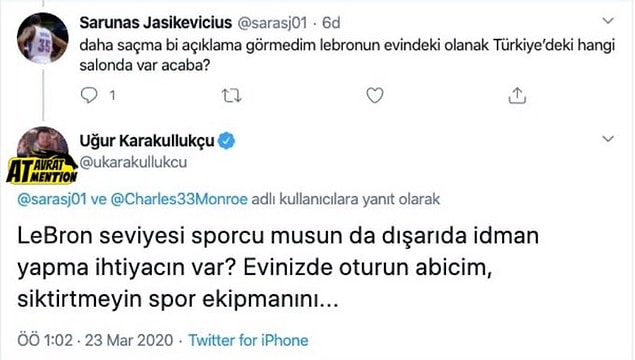Open Sarunas Jasikevicius's profile picture
Viewport: 635px width, 360px height.
[x=43, y=39]
